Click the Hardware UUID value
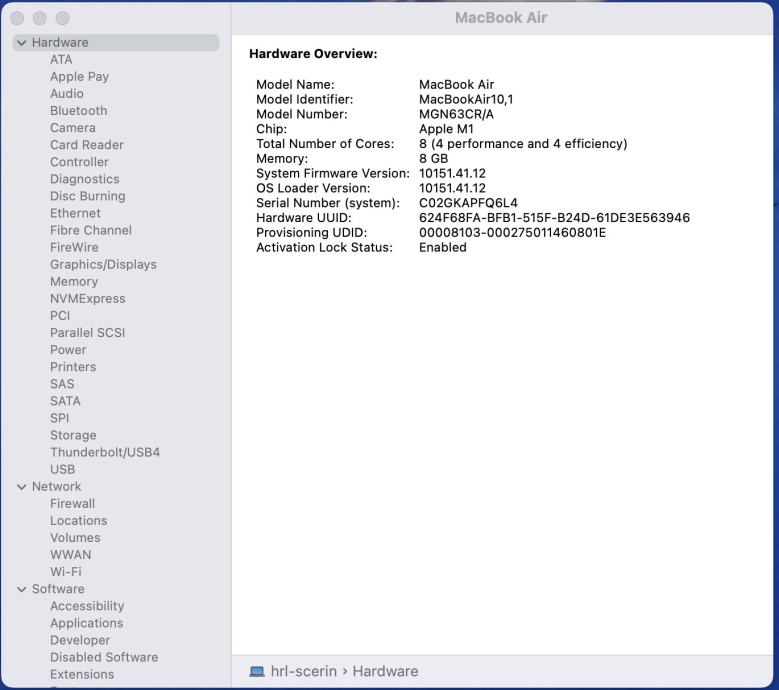This screenshot has width=779, height=690. [x=554, y=218]
